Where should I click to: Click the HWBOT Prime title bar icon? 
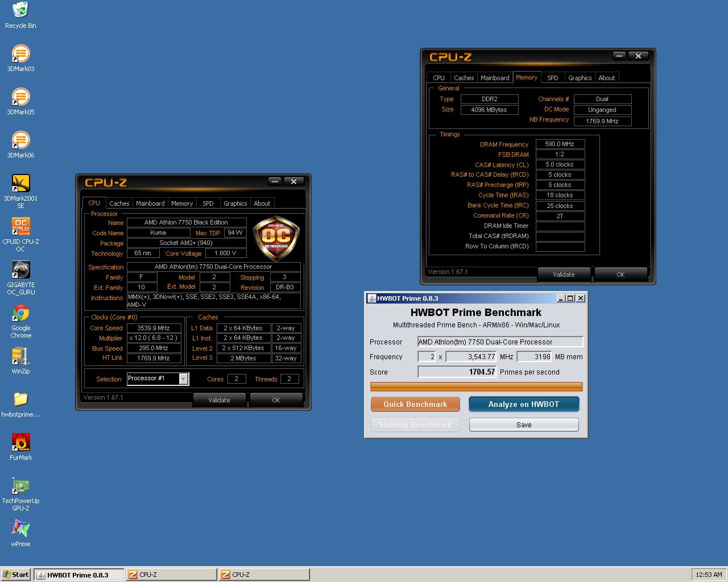point(371,298)
